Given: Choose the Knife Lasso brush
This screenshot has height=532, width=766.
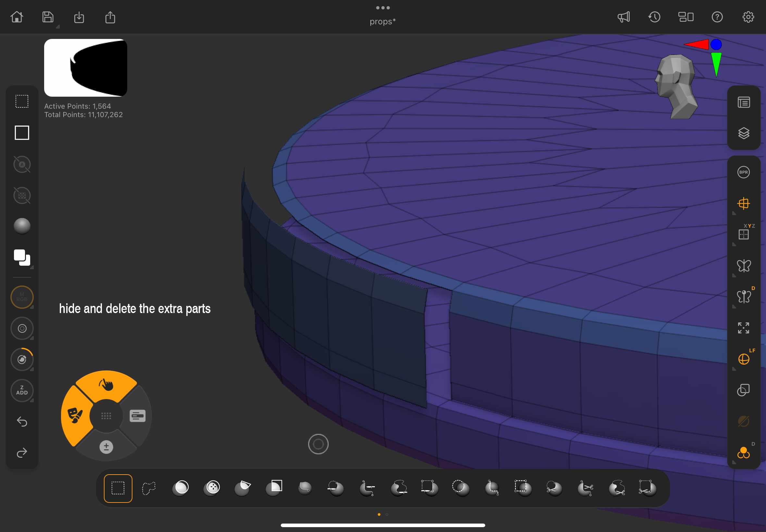Looking at the screenshot, I should [399, 488].
